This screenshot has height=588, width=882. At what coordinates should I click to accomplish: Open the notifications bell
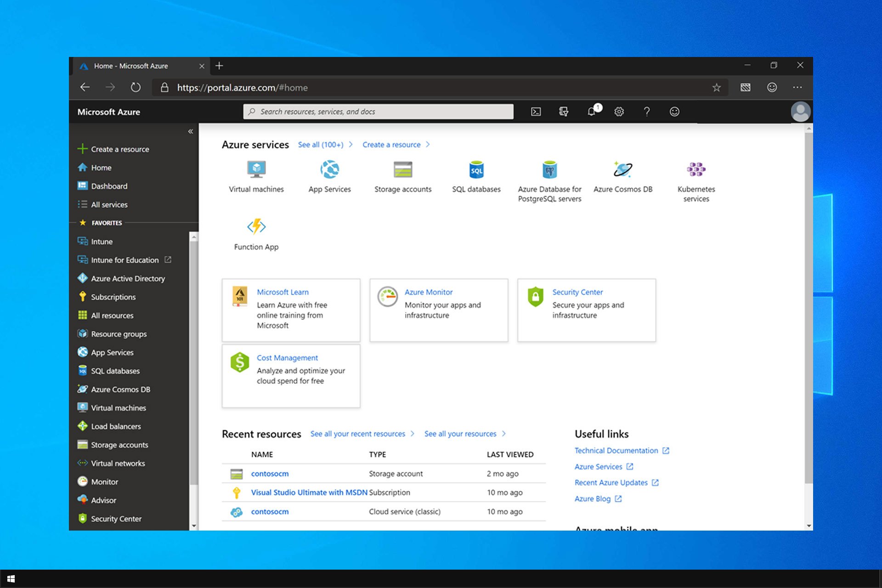tap(592, 112)
